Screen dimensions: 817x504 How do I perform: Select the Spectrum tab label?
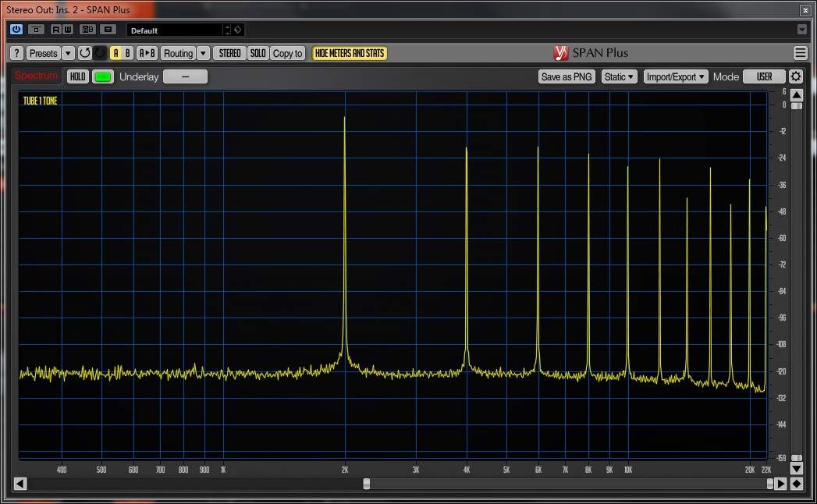click(36, 76)
